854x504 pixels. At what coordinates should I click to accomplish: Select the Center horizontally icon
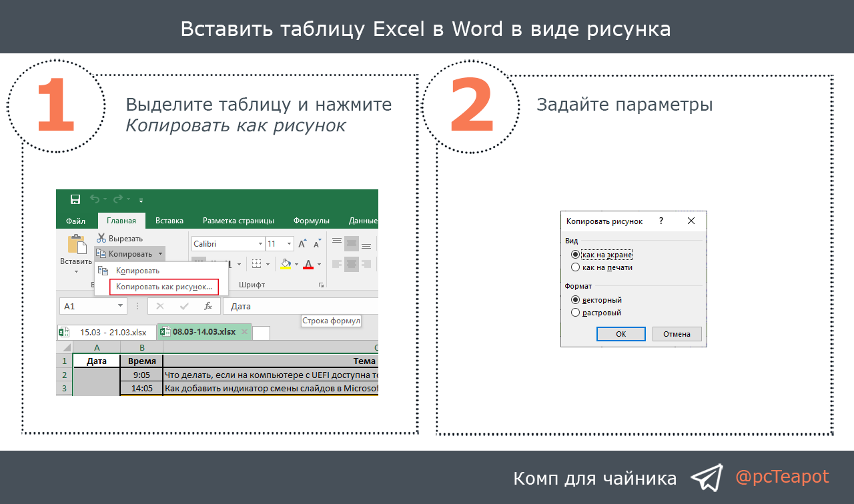pos(352,264)
